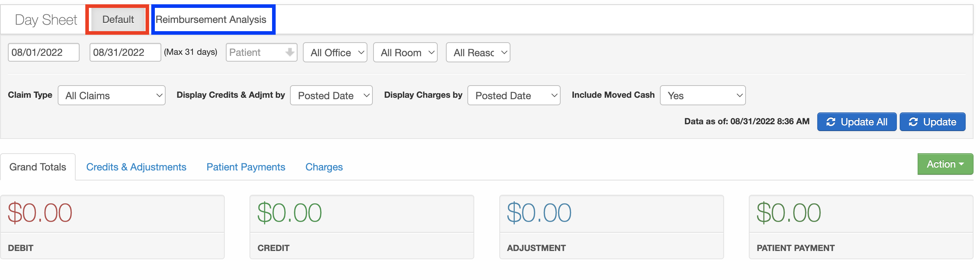Click the end date field 08/31/2022
Viewport: 980px width, 280px height.
(125, 52)
